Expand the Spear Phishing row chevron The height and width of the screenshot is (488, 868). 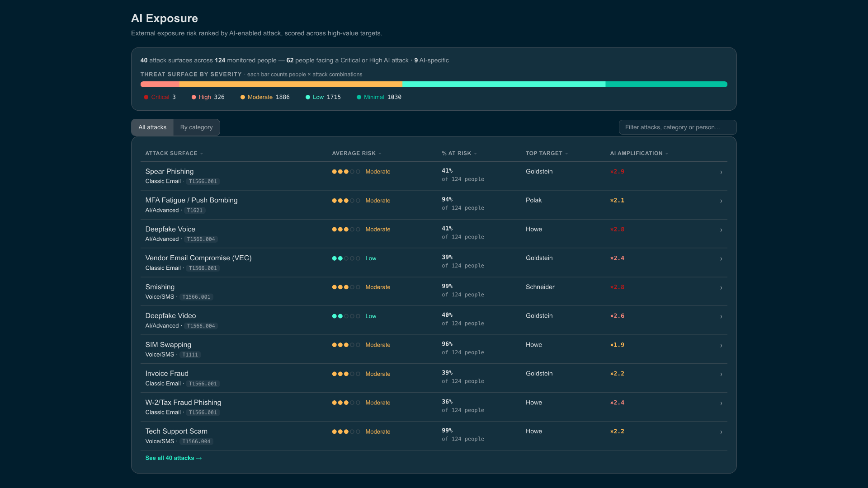coord(721,172)
